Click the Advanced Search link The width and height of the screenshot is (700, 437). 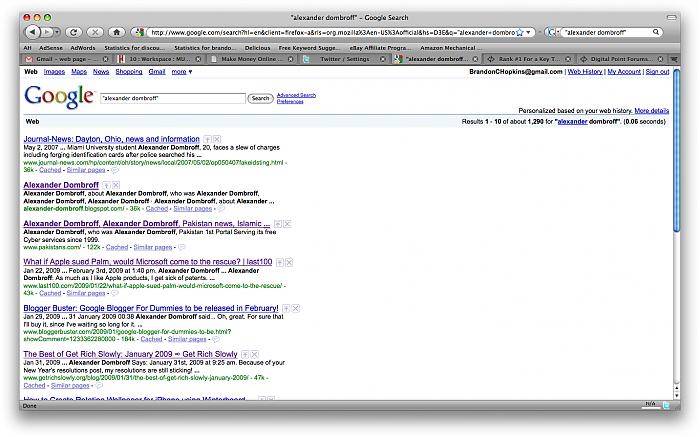click(296, 95)
